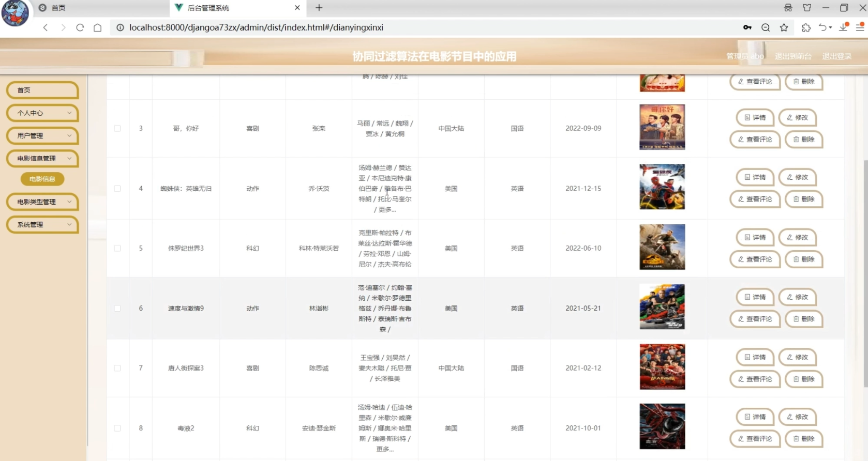Expand 个人中心 sidebar menu
The height and width of the screenshot is (461, 868).
[x=42, y=113]
